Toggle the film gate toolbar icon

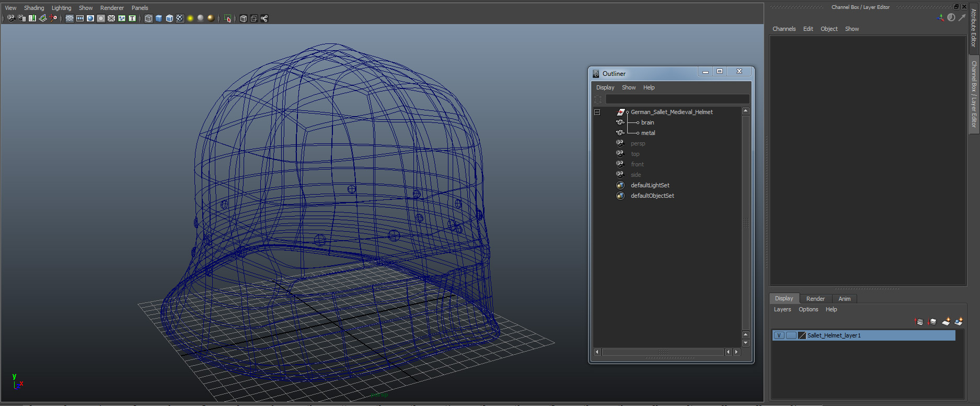click(x=80, y=18)
